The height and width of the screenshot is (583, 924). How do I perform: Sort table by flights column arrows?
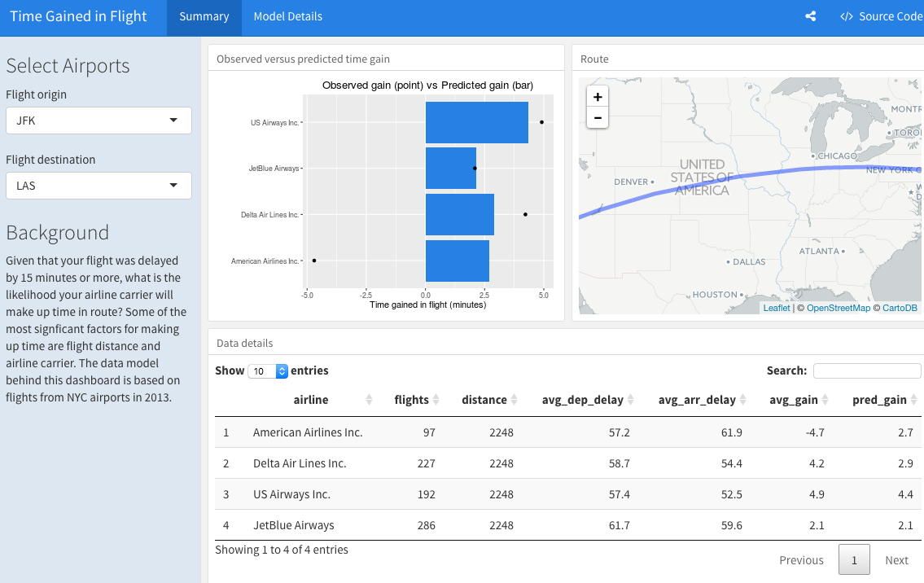[436, 400]
